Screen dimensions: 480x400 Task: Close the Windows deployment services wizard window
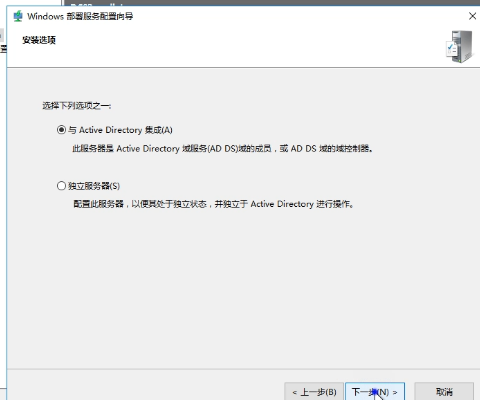472,16
